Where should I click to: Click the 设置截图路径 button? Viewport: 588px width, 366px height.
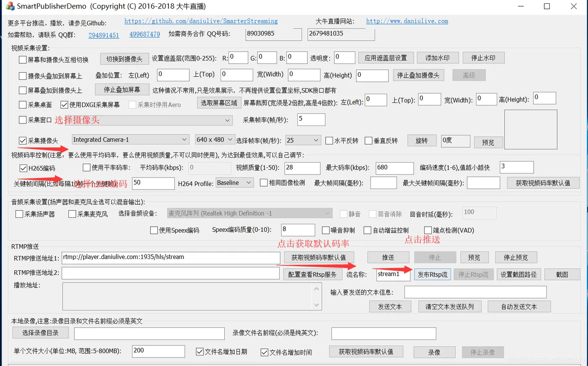(x=519, y=274)
